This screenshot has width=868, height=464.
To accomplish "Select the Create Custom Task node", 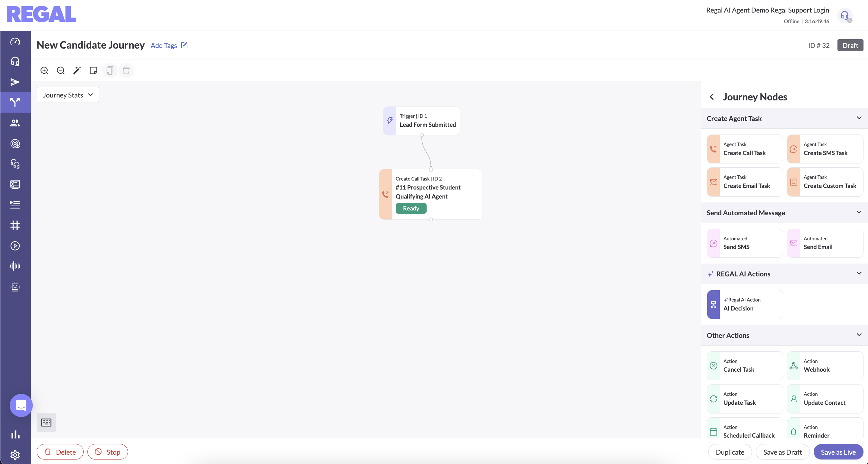I will 825,182.
